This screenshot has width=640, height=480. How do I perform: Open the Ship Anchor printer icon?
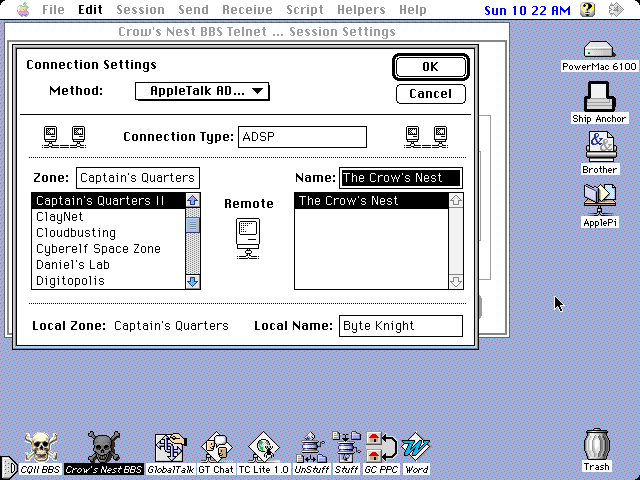click(x=599, y=98)
